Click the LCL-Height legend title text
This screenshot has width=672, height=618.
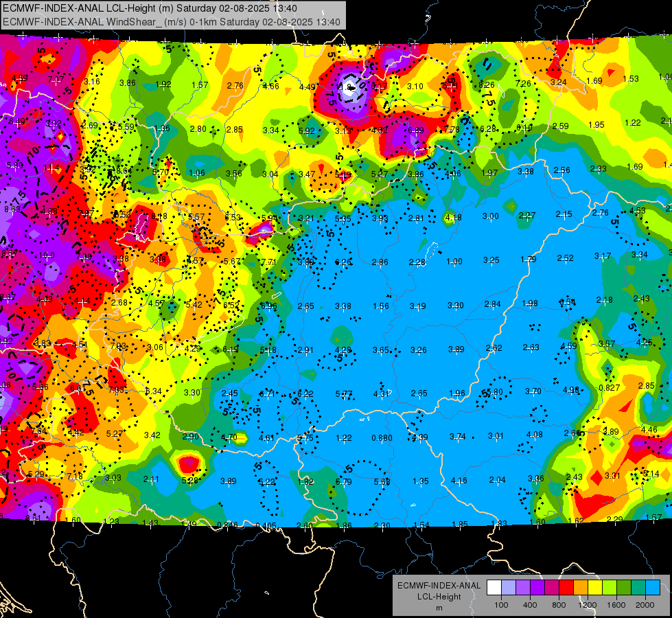point(439,597)
